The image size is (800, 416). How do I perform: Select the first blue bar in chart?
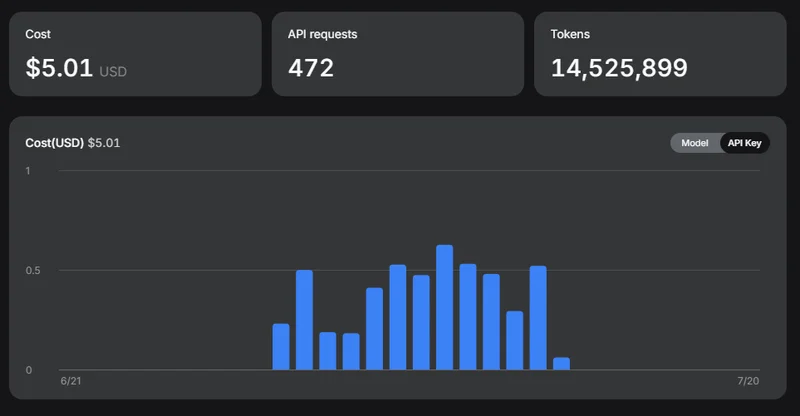pos(281,347)
